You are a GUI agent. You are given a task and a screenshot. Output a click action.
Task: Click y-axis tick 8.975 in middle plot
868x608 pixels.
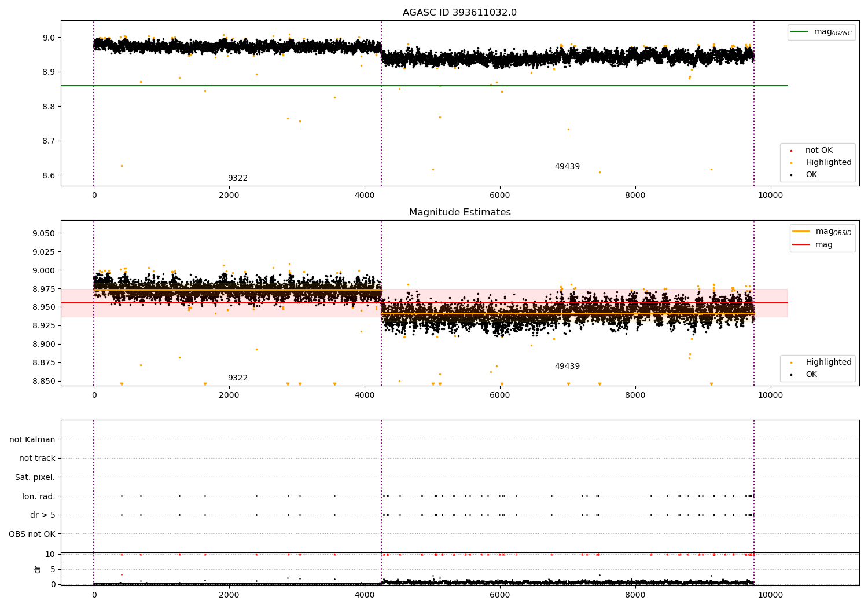[x=43, y=289]
